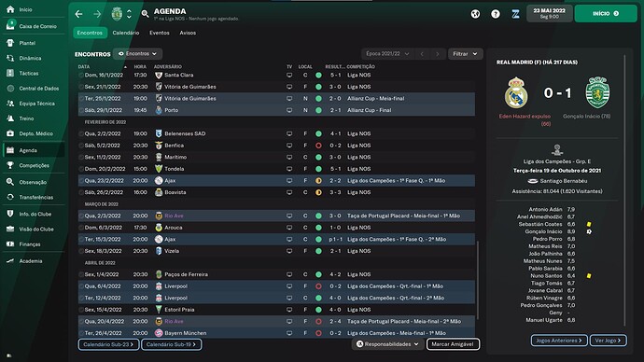Click the Marcar Amigável button

[x=453, y=344]
